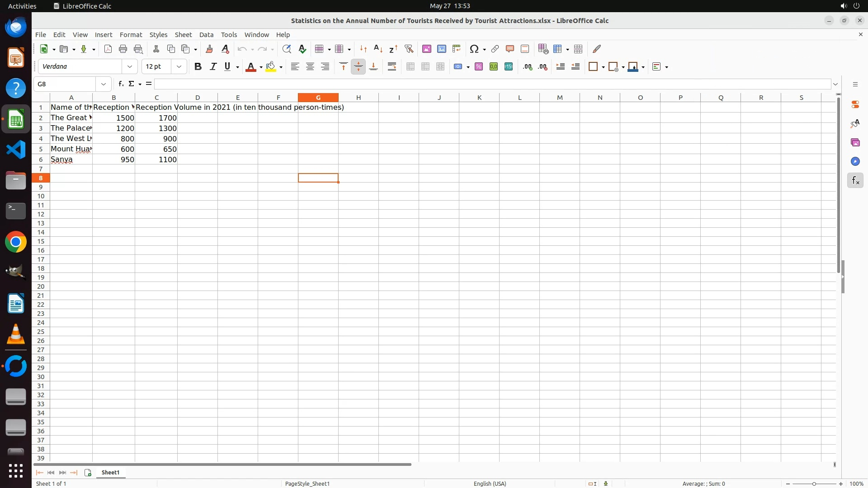Toggle bold formatting
This screenshot has width=868, height=488.
[198, 66]
